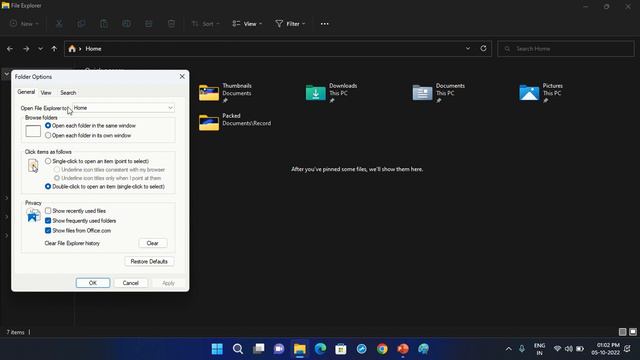Refresh the Home folder view
Screen dimensions: 640x360
coord(483,48)
